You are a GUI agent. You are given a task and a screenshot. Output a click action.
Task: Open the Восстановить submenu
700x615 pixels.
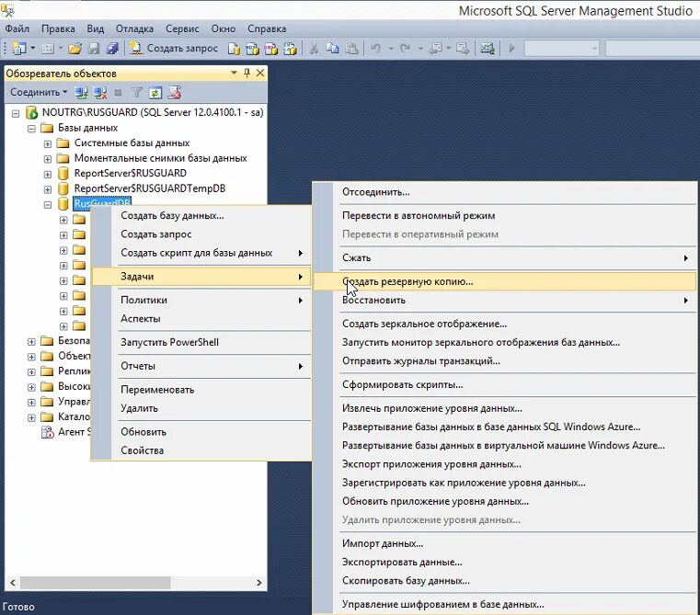504,301
